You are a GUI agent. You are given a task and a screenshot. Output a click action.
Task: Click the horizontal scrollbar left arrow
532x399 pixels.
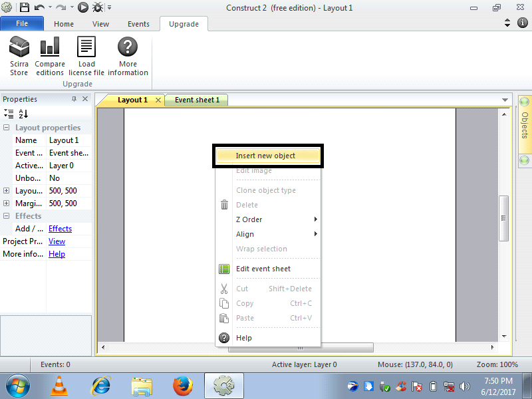point(103,347)
